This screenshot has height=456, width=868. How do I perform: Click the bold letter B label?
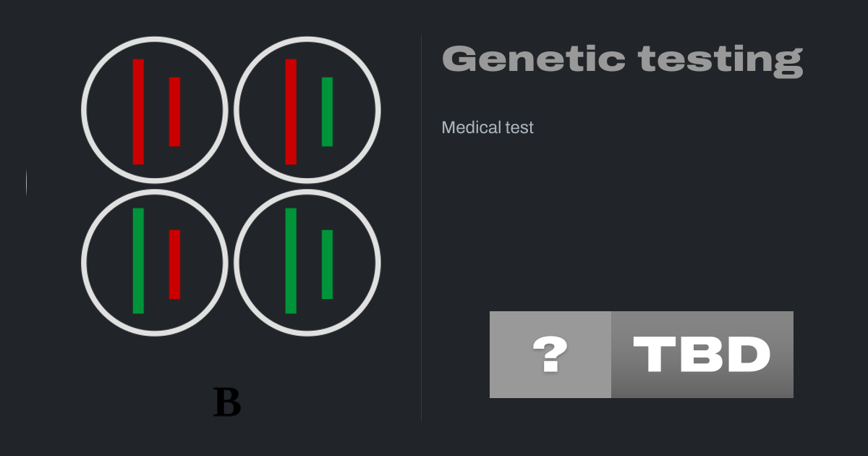tap(226, 402)
